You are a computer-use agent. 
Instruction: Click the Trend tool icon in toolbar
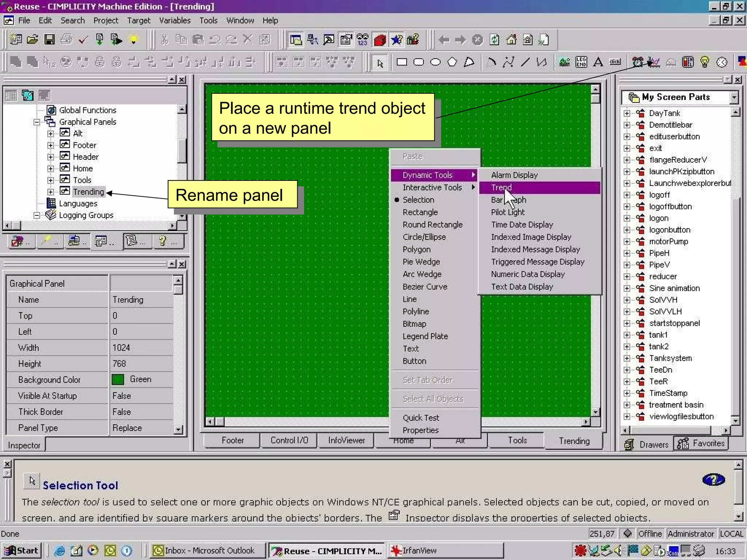[654, 62]
